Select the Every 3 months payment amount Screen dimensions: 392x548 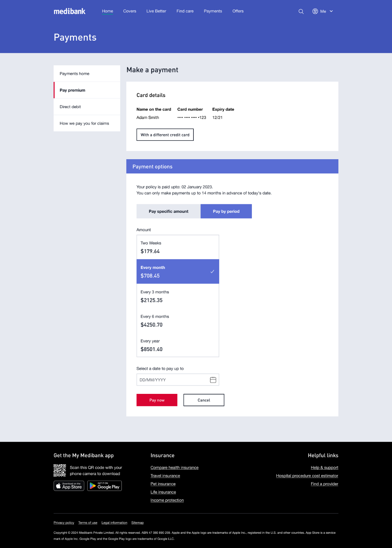(x=178, y=296)
